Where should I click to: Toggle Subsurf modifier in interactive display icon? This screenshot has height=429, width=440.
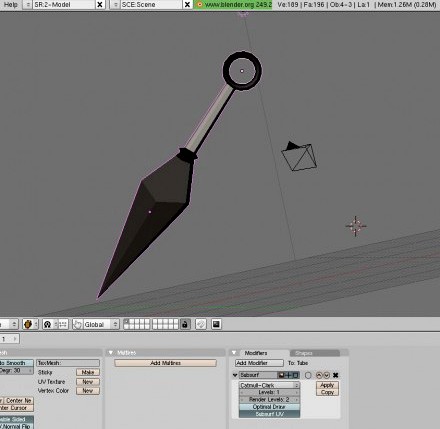click(288, 375)
